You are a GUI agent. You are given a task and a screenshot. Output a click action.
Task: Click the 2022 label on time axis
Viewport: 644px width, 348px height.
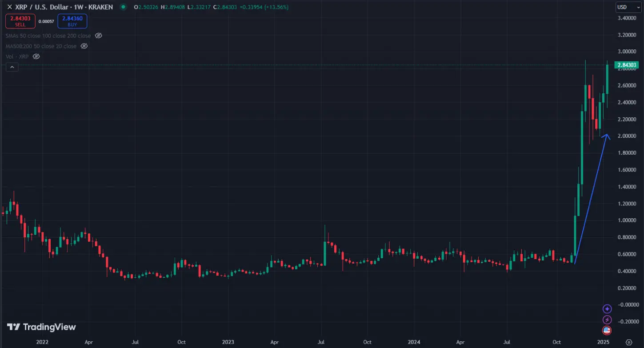[x=42, y=342]
